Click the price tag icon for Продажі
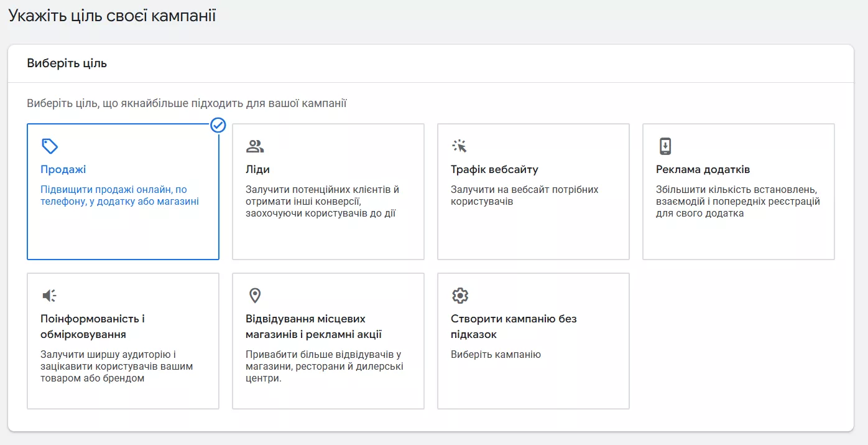The height and width of the screenshot is (445, 868). coord(50,146)
